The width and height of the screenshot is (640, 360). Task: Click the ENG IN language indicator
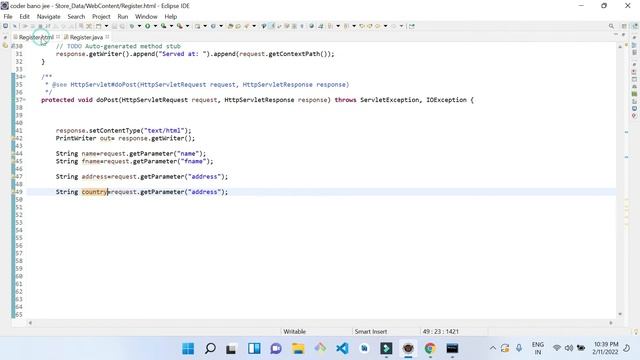[538, 348]
